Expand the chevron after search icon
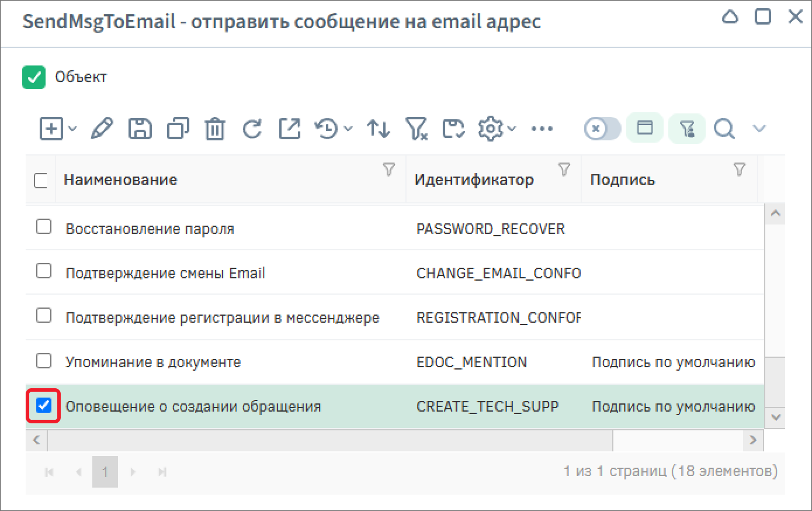 coord(759,128)
